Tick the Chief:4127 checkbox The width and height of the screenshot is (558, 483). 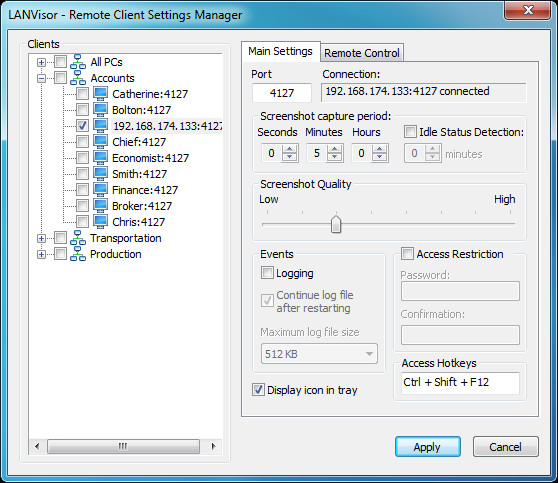pos(82,142)
